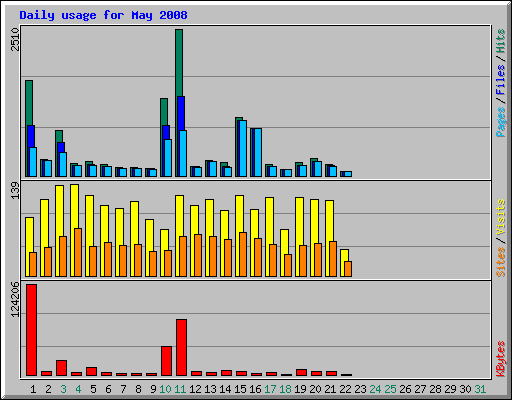Click the green hits bar for day 1
The image size is (512, 400).
pos(29,103)
